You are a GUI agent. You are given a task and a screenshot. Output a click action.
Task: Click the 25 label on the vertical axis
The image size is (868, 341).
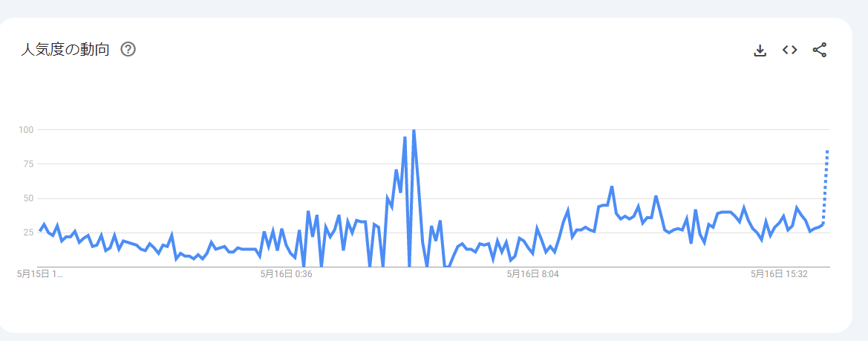[28, 233]
